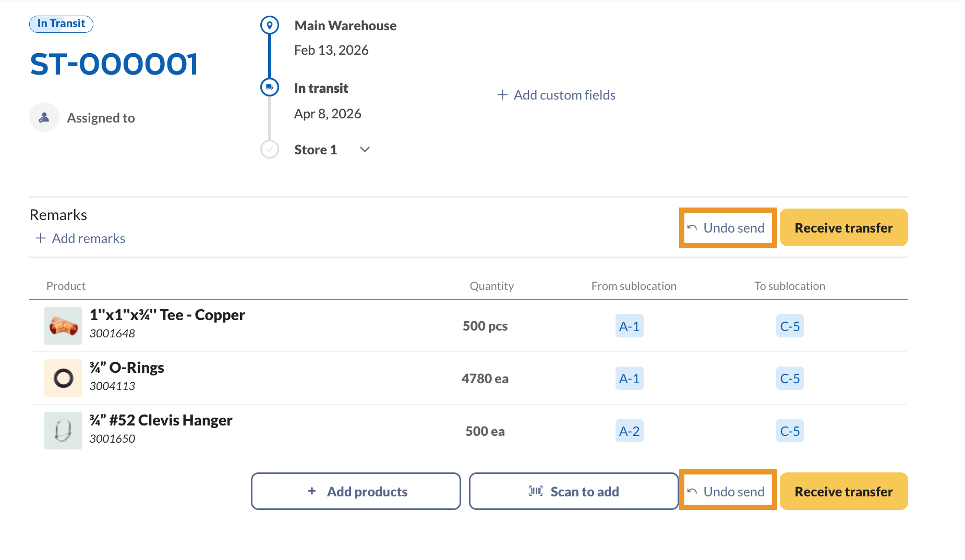
Task: Click the bottom Undo send button
Action: [x=728, y=491]
